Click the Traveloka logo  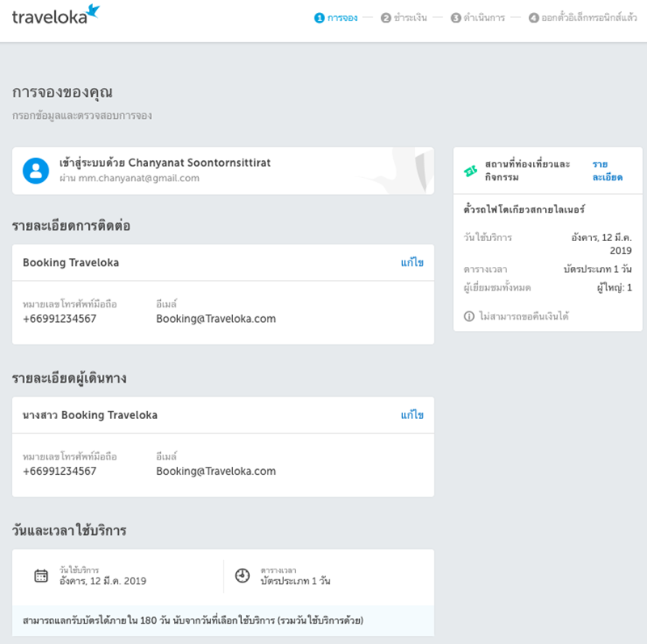point(56,15)
